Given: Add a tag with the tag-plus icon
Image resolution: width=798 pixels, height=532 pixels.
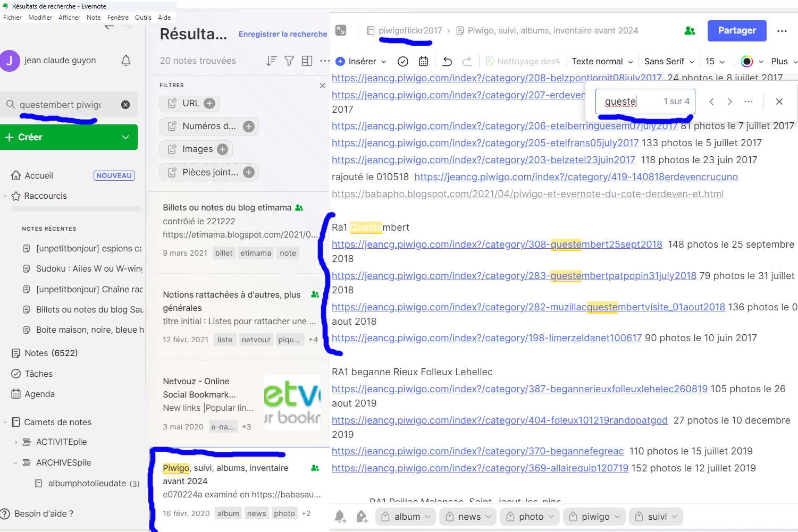Looking at the screenshot, I should coord(362,517).
